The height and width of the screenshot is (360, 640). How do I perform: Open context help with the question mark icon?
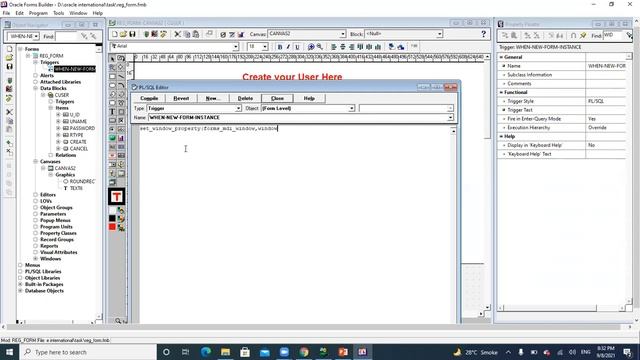[484, 34]
